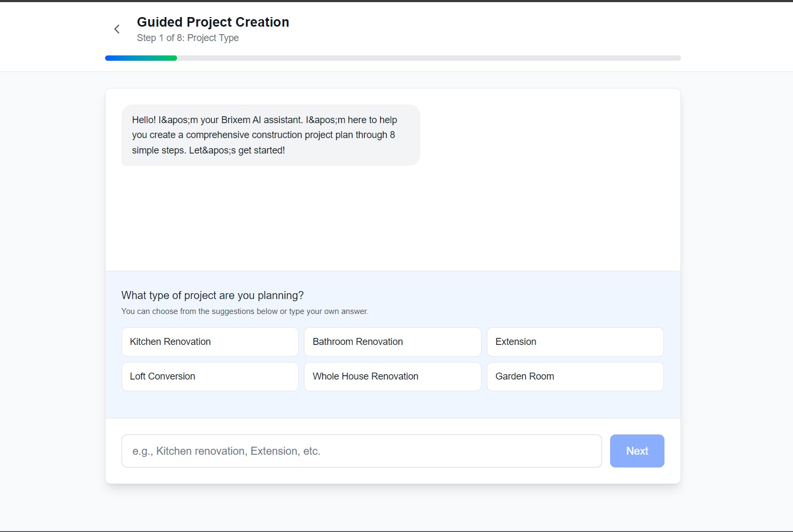Screen dimensions: 793x532
Task: Click the word Hello in the greeting
Action: (143, 120)
